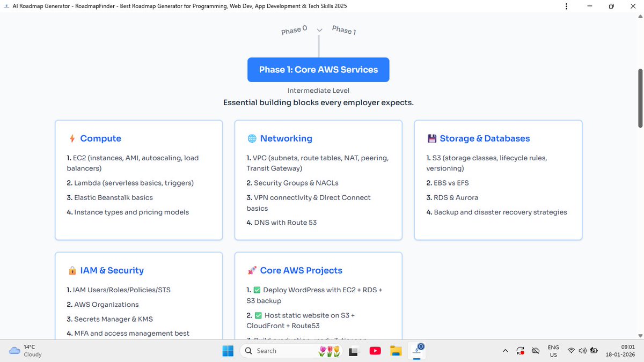Show hidden icons via the tray chevron
The height and width of the screenshot is (362, 644).
[x=506, y=351]
